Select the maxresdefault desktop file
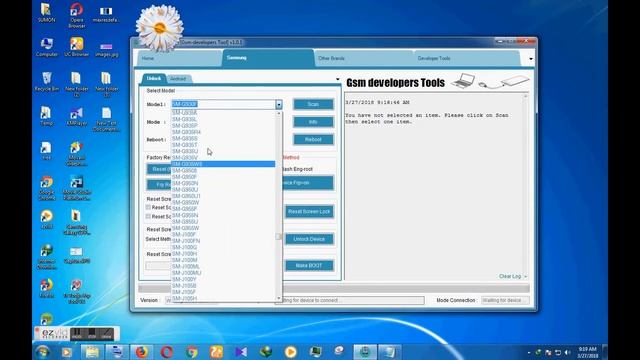 click(106, 14)
